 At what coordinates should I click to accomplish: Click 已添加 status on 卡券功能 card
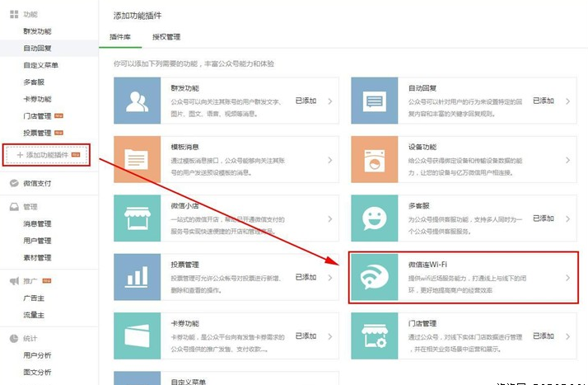tap(306, 336)
